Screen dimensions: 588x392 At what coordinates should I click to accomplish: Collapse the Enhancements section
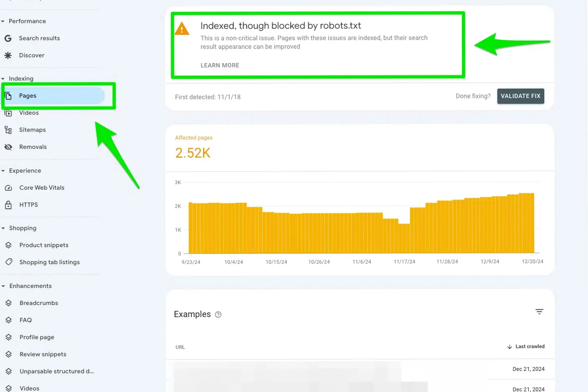click(x=3, y=286)
